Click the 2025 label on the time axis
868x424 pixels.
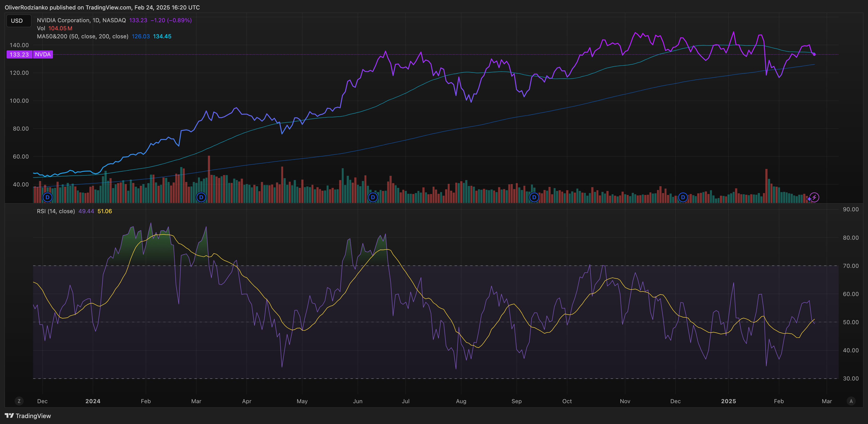728,401
